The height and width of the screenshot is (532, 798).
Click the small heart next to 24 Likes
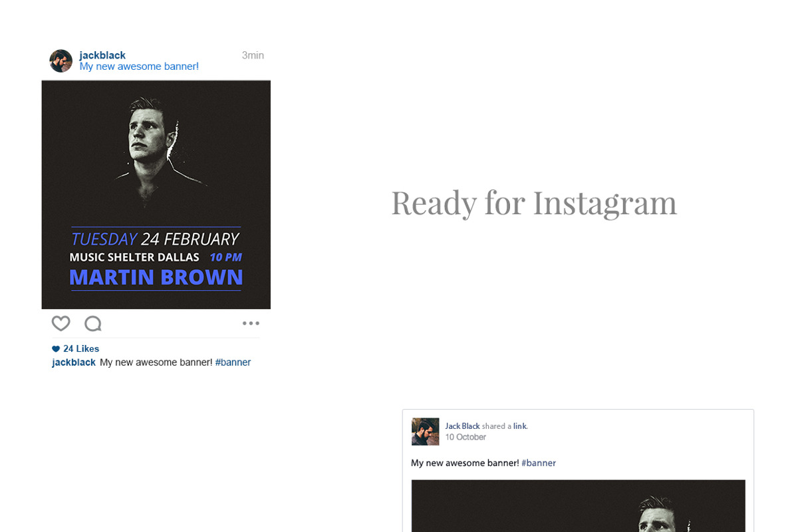click(x=56, y=349)
